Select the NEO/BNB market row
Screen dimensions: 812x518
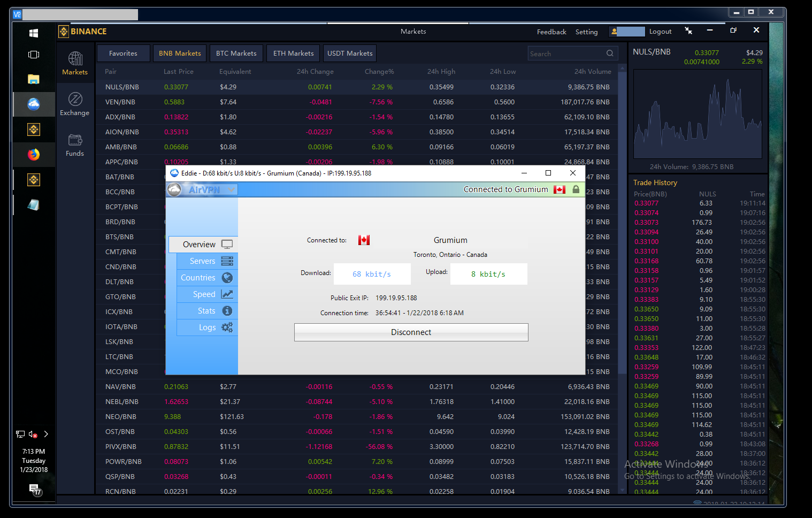point(357,416)
